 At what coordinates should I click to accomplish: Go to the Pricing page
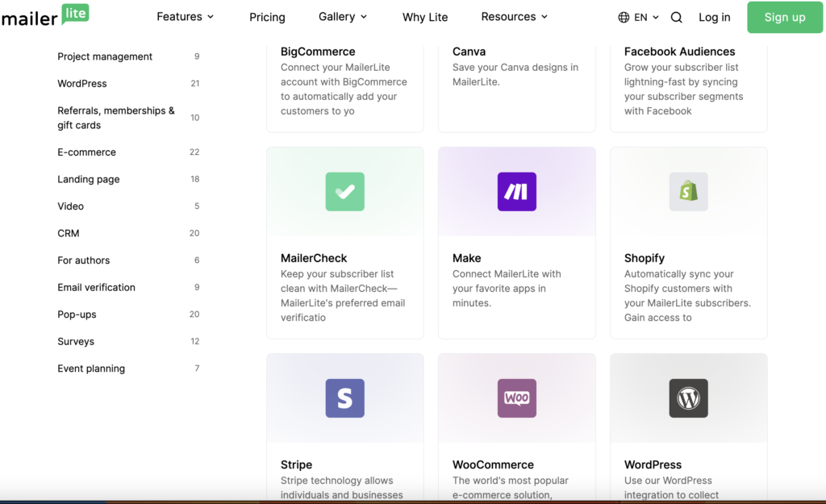click(x=267, y=17)
